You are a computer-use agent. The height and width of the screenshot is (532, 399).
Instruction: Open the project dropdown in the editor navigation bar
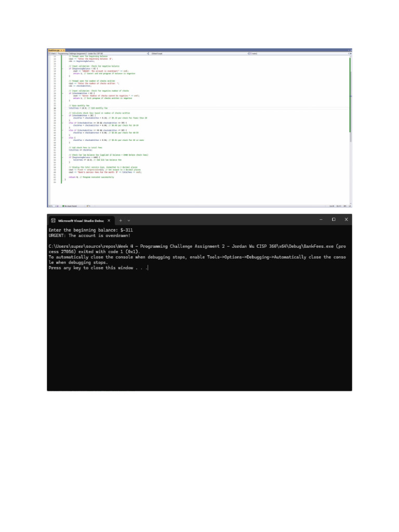click(x=98, y=54)
